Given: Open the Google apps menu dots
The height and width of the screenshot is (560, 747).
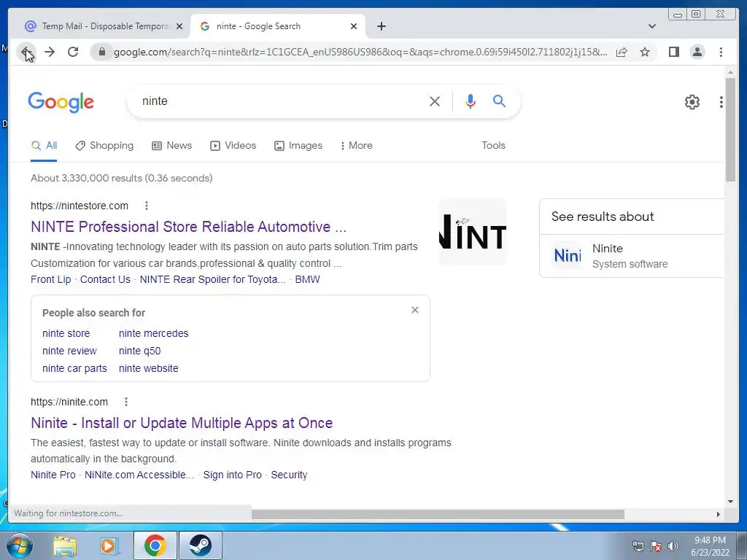Looking at the screenshot, I should point(721,102).
